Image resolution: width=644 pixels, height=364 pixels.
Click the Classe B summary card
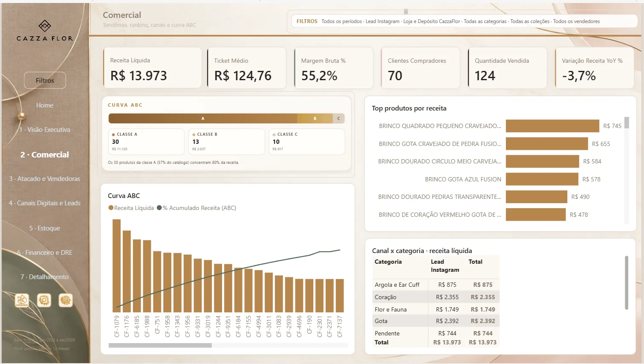coord(226,142)
